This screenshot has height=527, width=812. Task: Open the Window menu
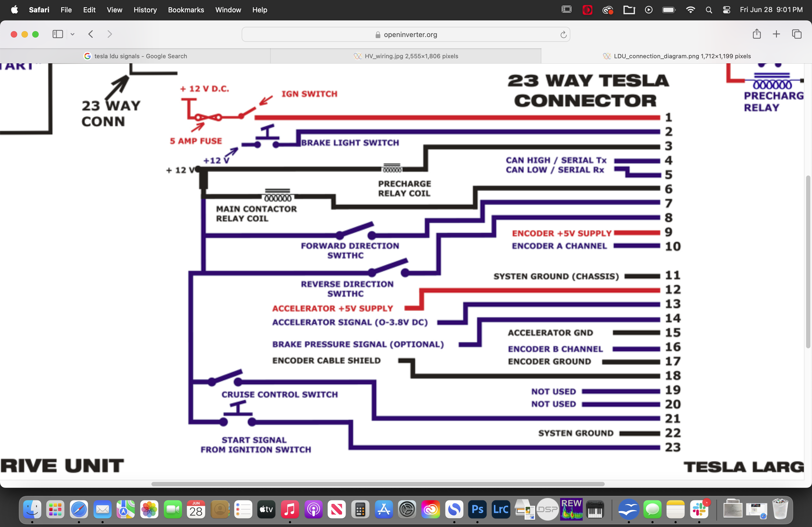point(228,10)
